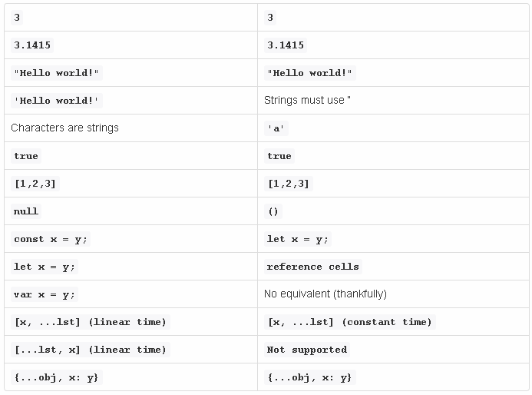Viewport: 532px width, 395px height.
Task: Click the "Strings must use" text cell
Action: (x=307, y=101)
